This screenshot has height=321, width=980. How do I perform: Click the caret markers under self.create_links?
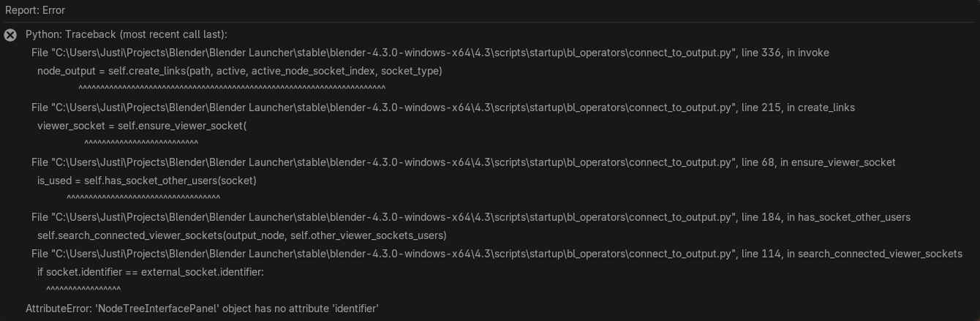[231, 88]
